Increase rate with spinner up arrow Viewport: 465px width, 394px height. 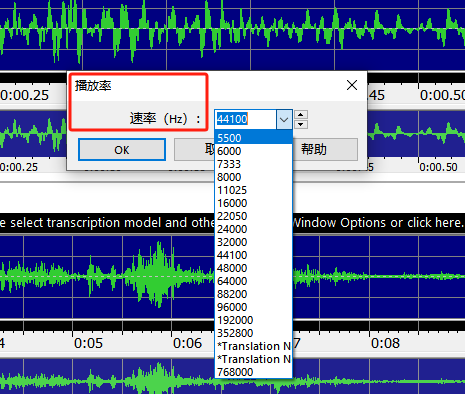(301, 115)
